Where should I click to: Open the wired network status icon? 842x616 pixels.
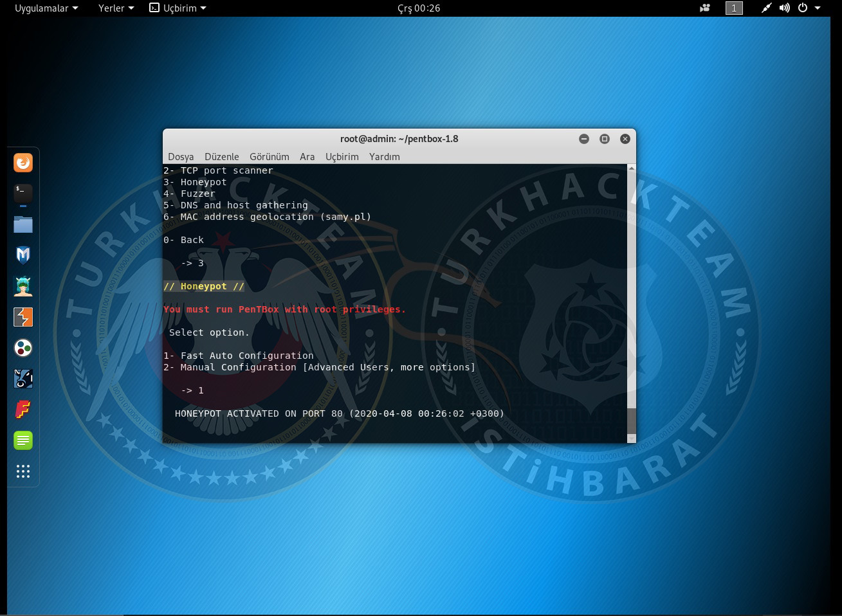tap(766, 8)
